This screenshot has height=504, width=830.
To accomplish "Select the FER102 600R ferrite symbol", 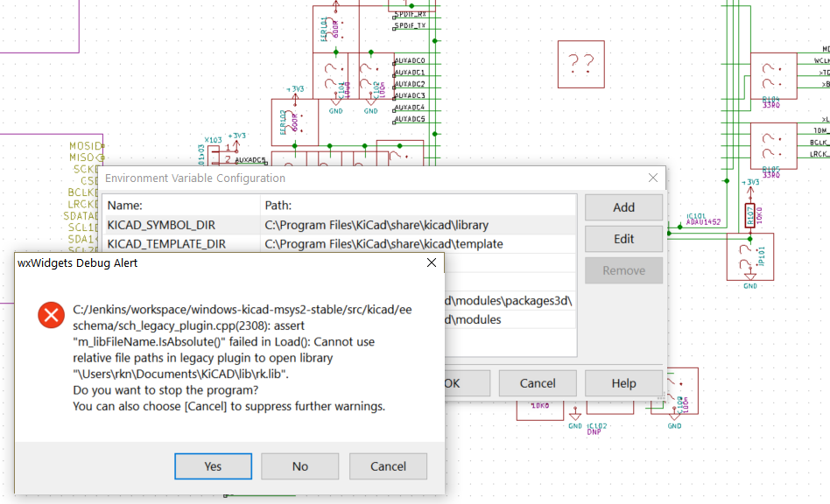I will [294, 122].
